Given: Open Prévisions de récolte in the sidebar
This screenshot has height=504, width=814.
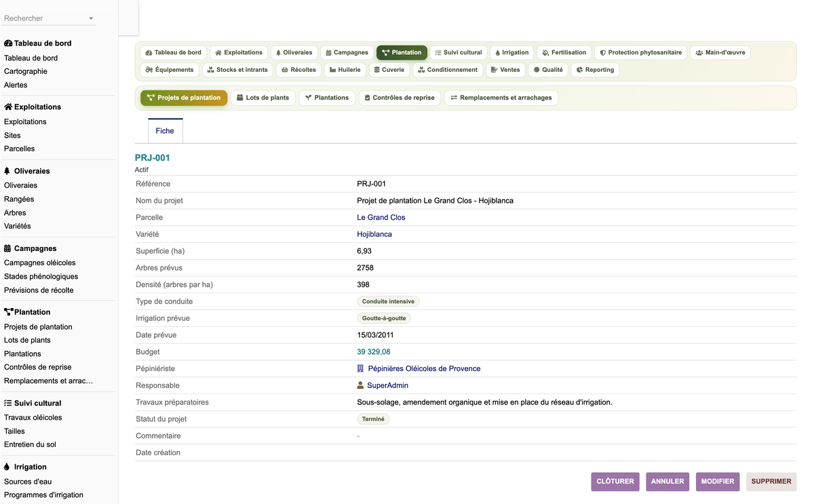Looking at the screenshot, I should click(x=39, y=290).
